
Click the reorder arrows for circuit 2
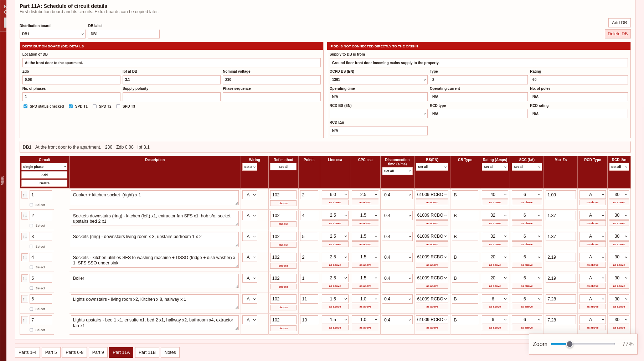[x=25, y=216]
